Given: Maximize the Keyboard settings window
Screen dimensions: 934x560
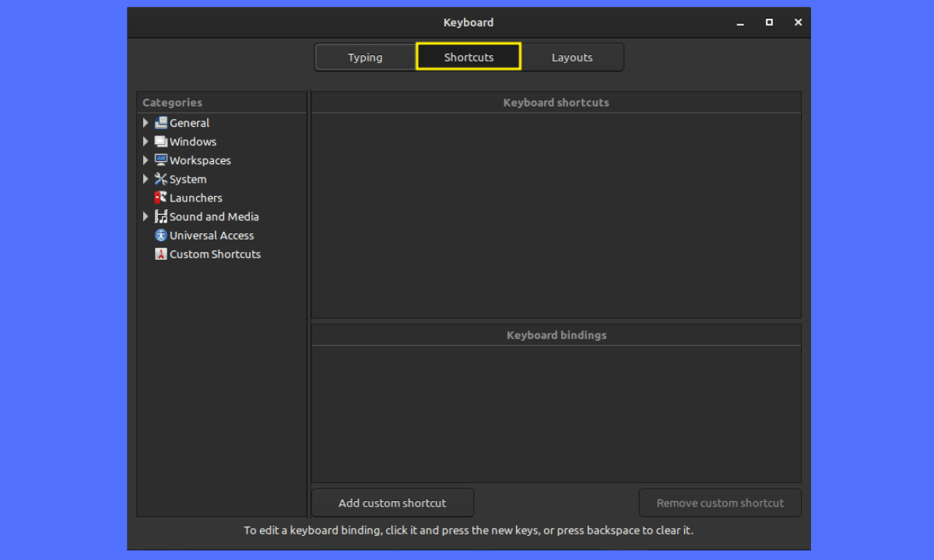Looking at the screenshot, I should [769, 23].
